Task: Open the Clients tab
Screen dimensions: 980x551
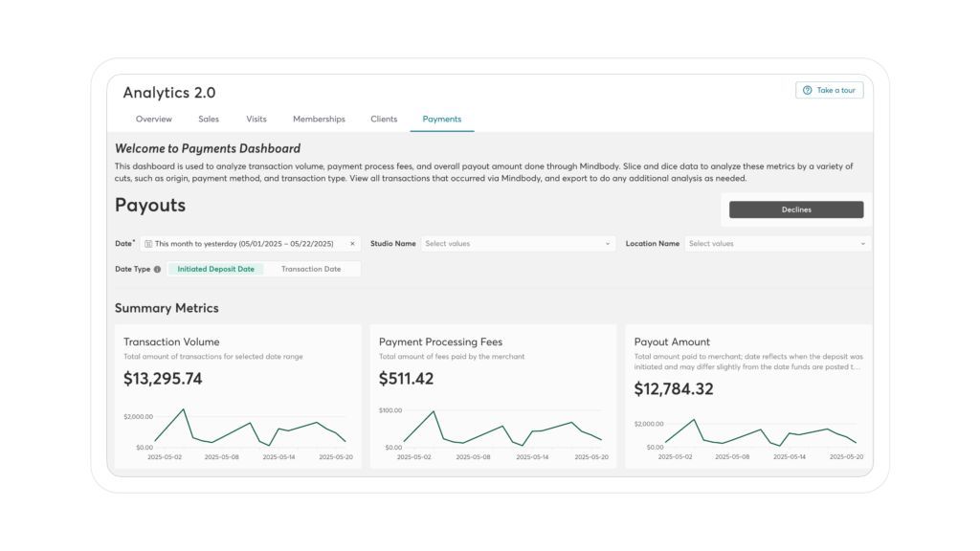Action: tap(384, 120)
